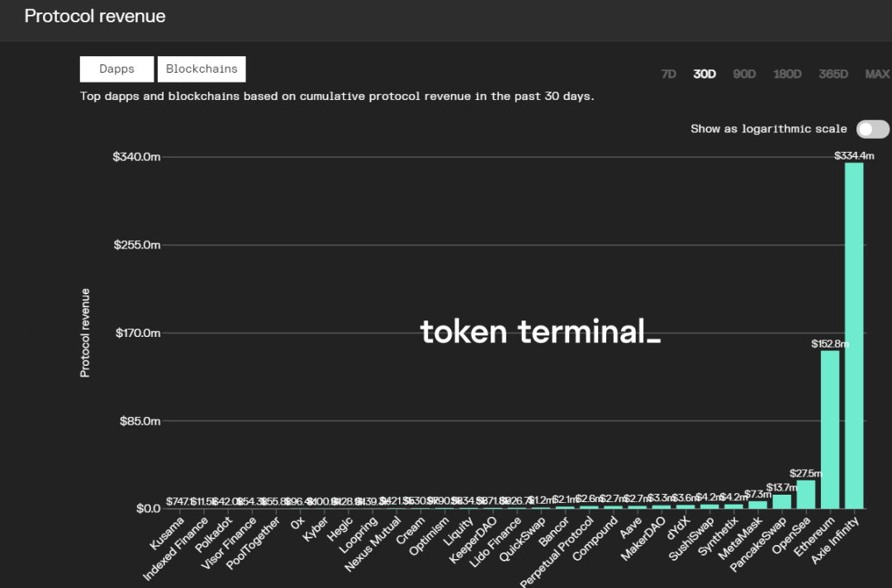
Task: Click the Visor Finance axis label
Action: [228, 543]
